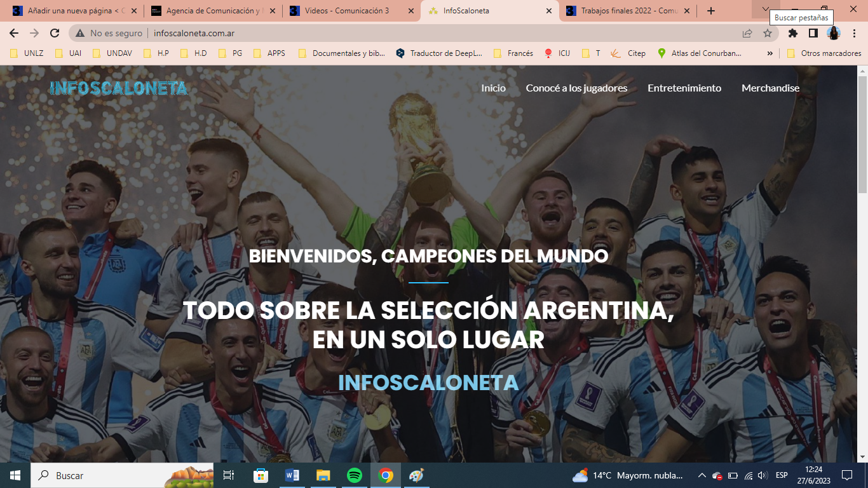Click the ESP language indicator
Viewport: 868px width, 488px height.
tap(782, 475)
